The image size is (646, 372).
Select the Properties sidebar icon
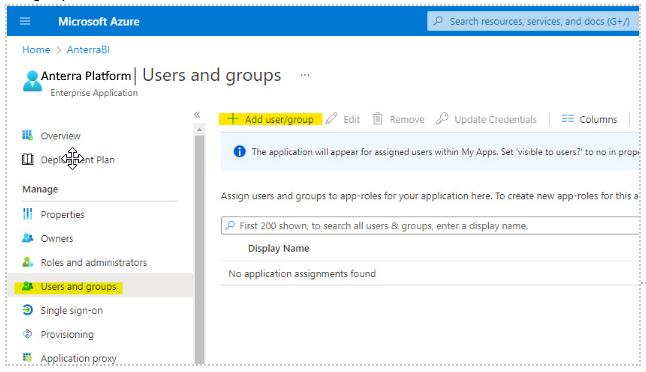pos(27,214)
